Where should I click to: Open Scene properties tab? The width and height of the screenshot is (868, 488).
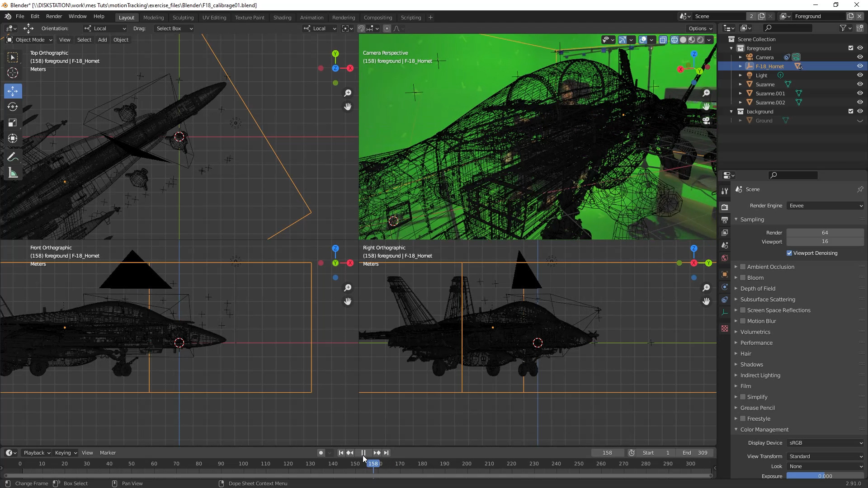coord(725,245)
